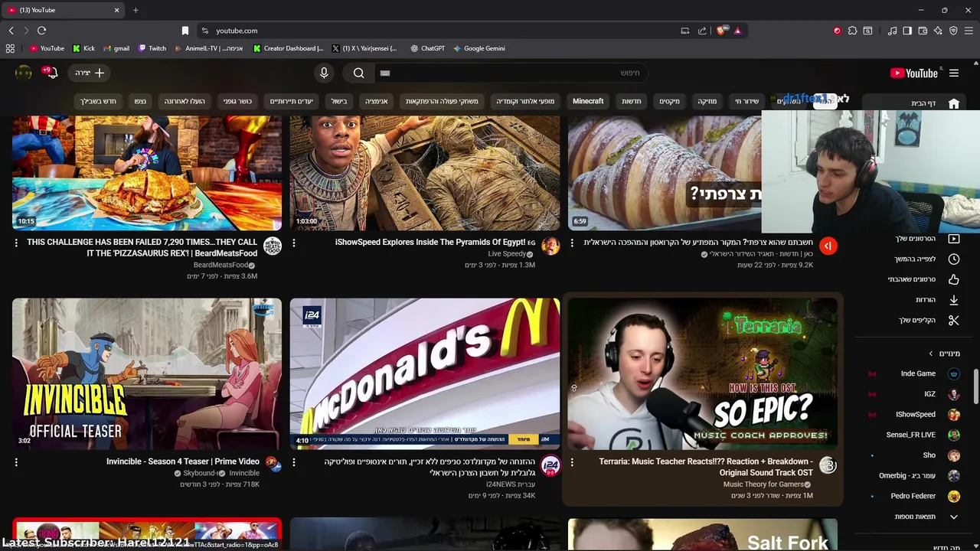Open the Brave Wallet icon
The height and width of the screenshot is (551, 980).
tap(923, 31)
